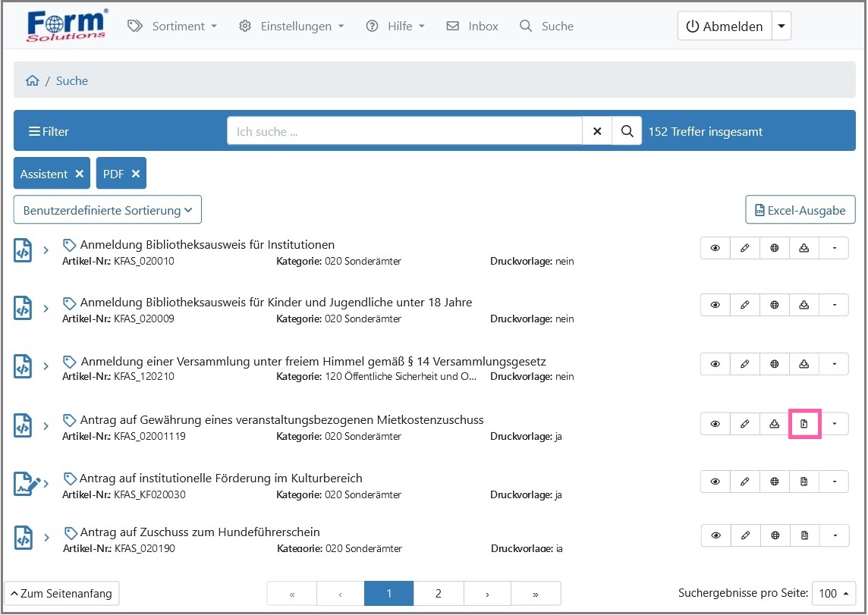Click the highlighted document icon for Mietkostenzuschuss
This screenshot has width=868, height=615.
804,424
